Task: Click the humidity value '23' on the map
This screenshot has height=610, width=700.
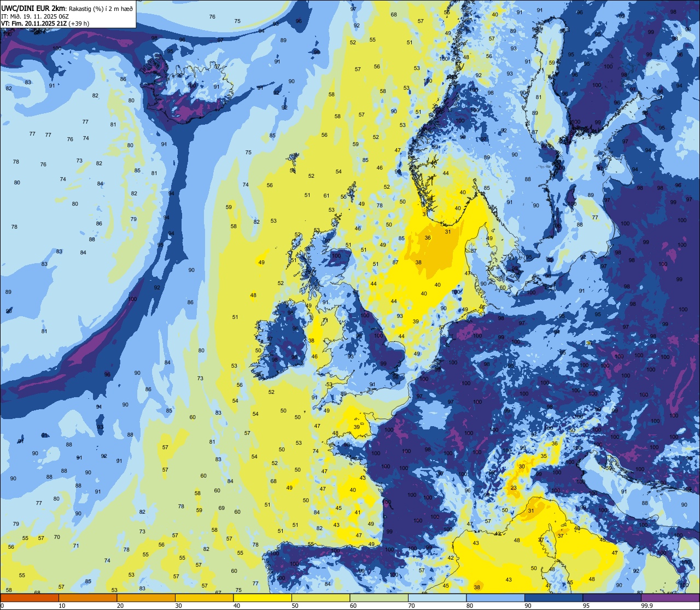Action: [x=514, y=488]
